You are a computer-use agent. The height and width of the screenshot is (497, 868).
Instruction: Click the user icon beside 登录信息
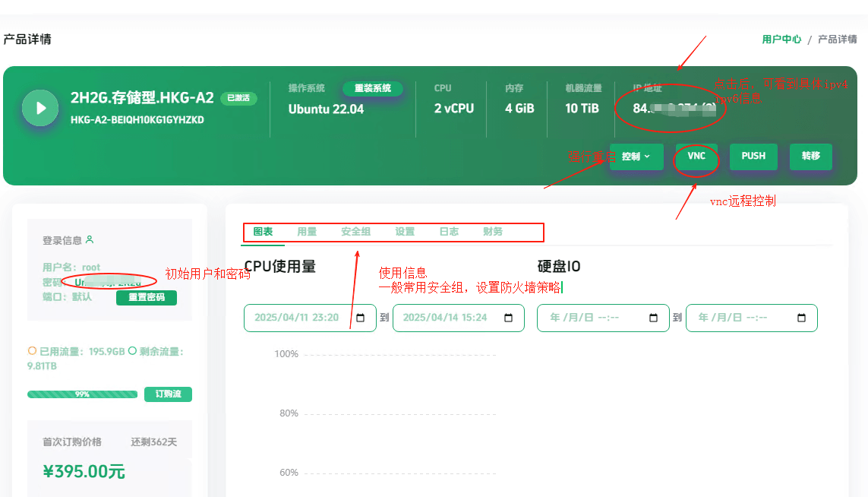(90, 240)
